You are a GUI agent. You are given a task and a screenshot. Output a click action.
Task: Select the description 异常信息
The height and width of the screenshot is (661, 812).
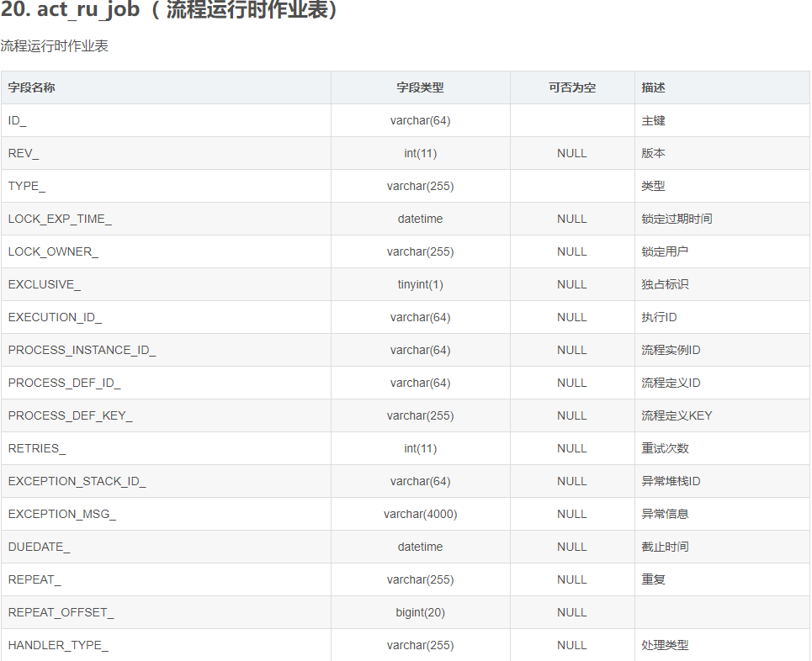tap(665, 514)
